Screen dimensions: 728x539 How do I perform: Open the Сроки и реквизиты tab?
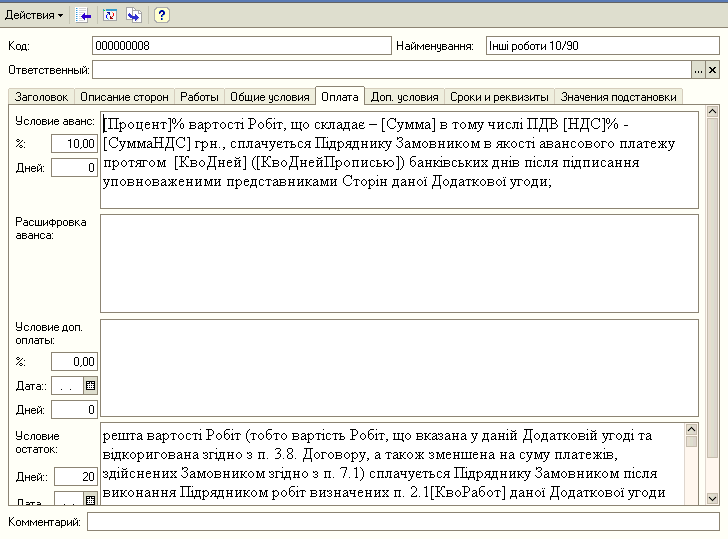coord(500,97)
